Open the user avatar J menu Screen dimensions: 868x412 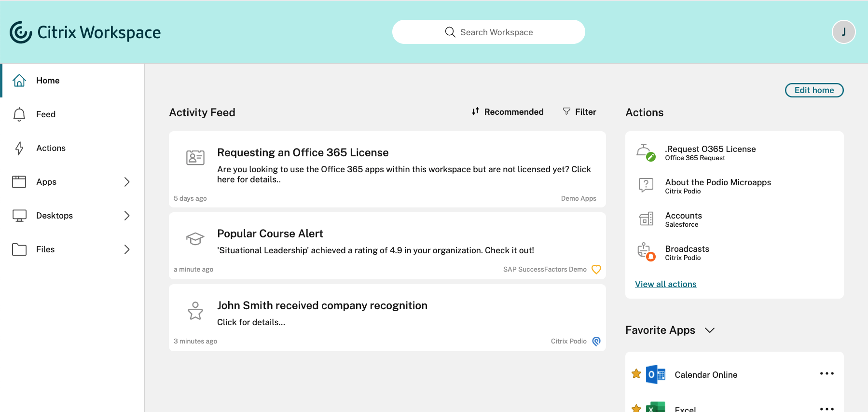pyautogui.click(x=843, y=32)
